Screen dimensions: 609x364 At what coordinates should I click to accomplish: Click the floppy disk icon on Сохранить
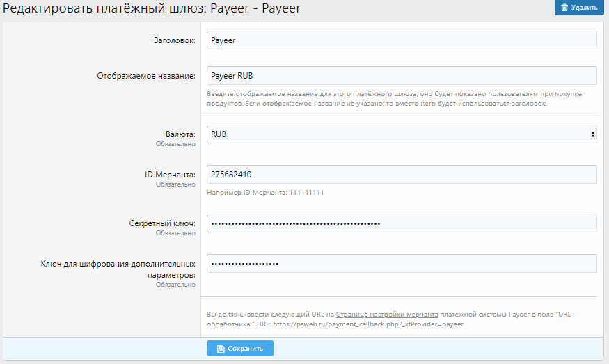[x=221, y=348]
